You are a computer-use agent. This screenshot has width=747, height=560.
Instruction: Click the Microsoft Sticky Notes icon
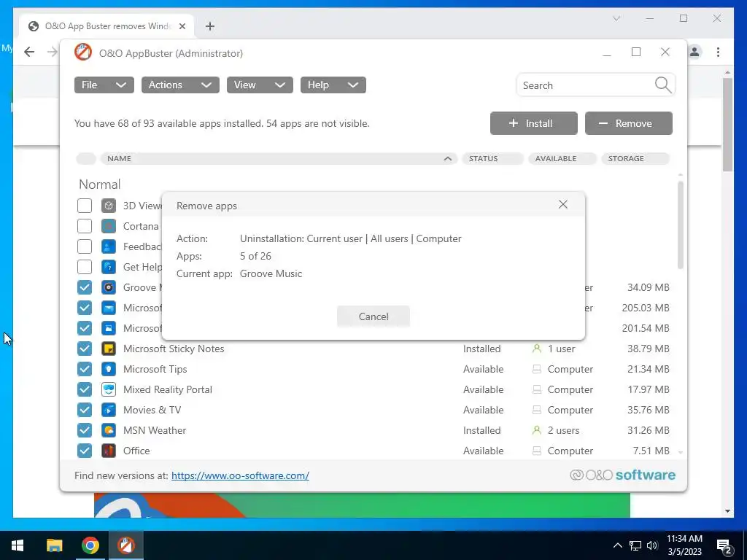(x=109, y=349)
